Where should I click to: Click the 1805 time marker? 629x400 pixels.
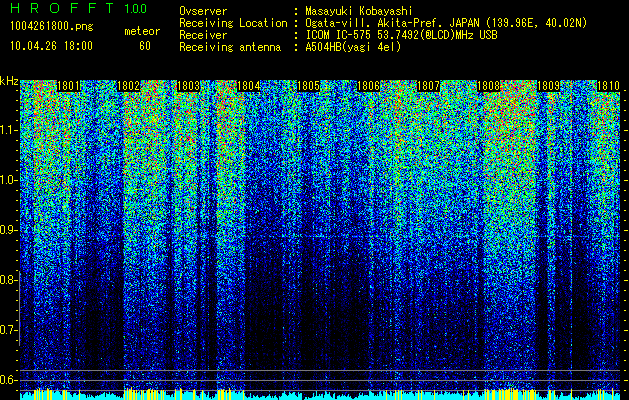[308, 86]
